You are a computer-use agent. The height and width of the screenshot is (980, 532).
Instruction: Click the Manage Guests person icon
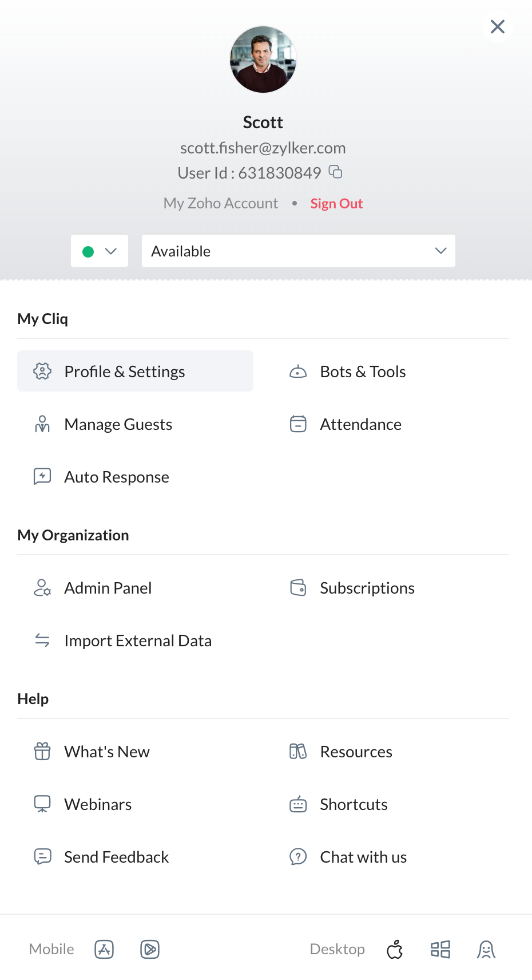(x=42, y=424)
